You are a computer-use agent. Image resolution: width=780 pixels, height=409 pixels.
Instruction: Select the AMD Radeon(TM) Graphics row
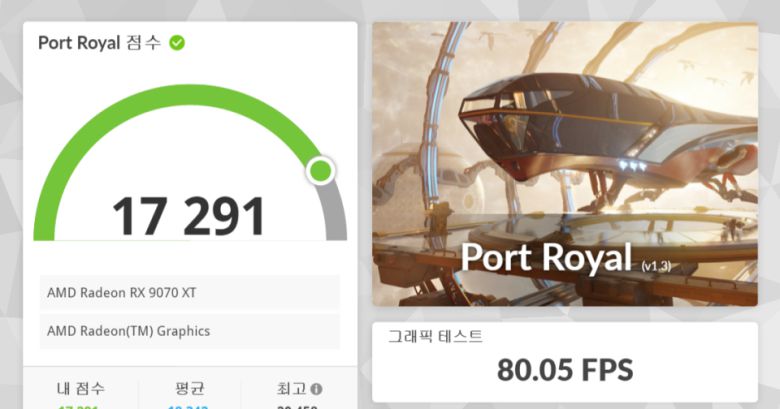190,331
